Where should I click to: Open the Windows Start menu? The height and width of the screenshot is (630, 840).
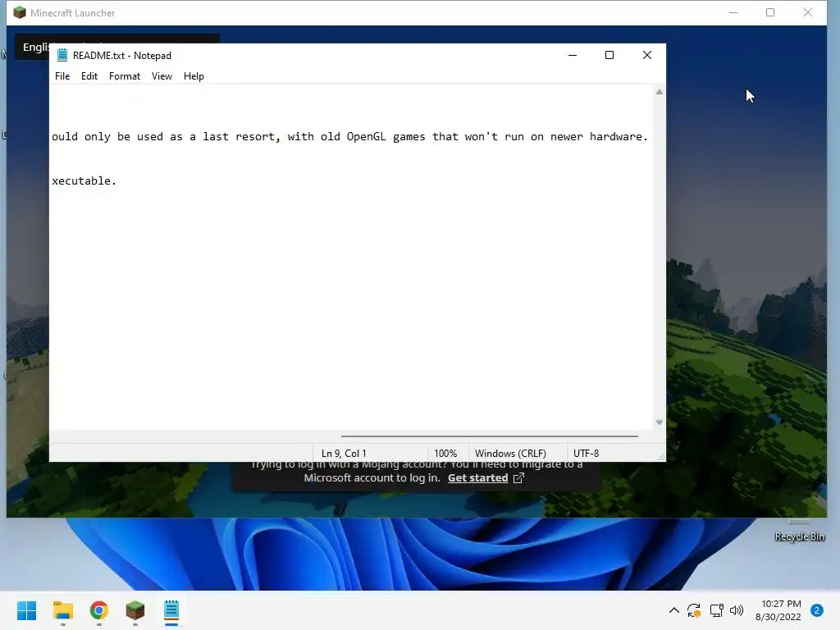coord(27,610)
